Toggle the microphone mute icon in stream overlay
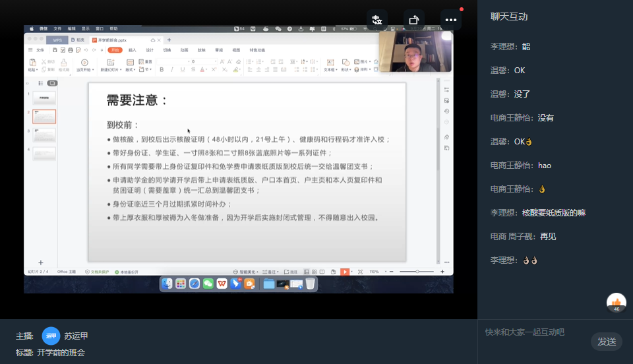Screen dimensions: 633x364 coord(377,20)
